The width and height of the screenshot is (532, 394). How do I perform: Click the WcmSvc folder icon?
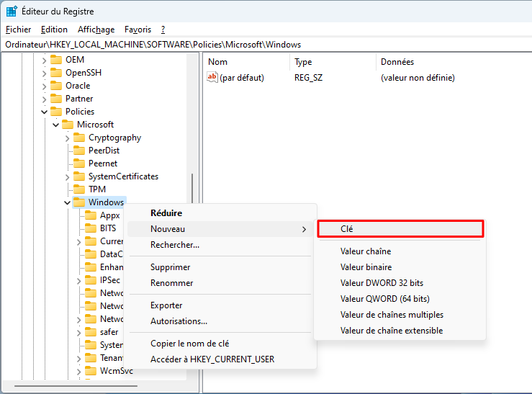tap(91, 370)
